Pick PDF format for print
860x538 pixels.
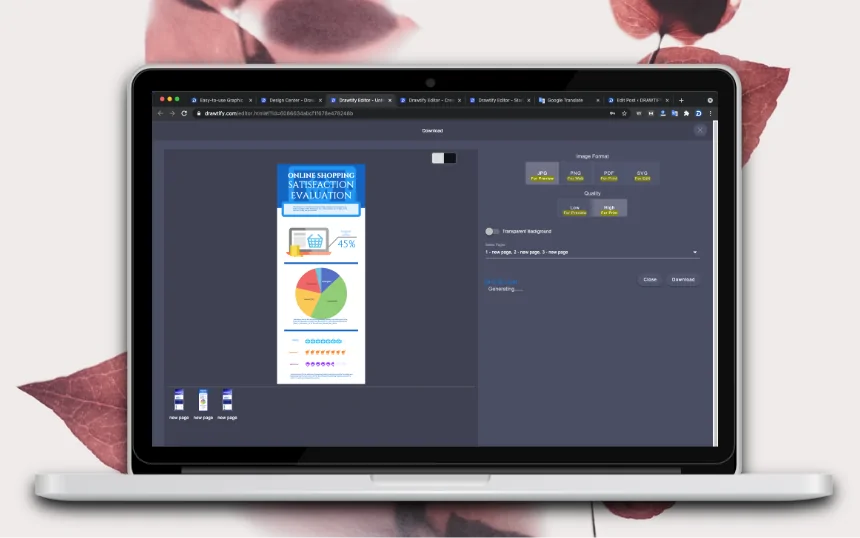(x=609, y=173)
